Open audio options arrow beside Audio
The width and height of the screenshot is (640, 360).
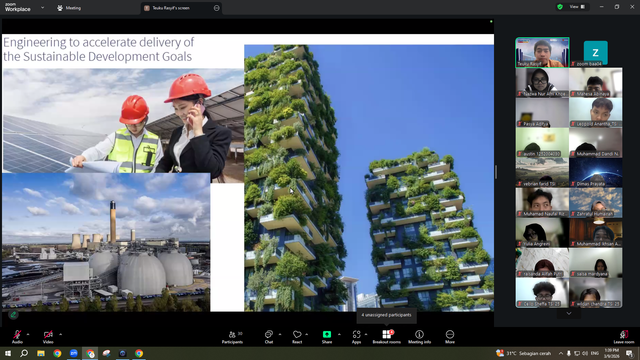pyautogui.click(x=28, y=334)
